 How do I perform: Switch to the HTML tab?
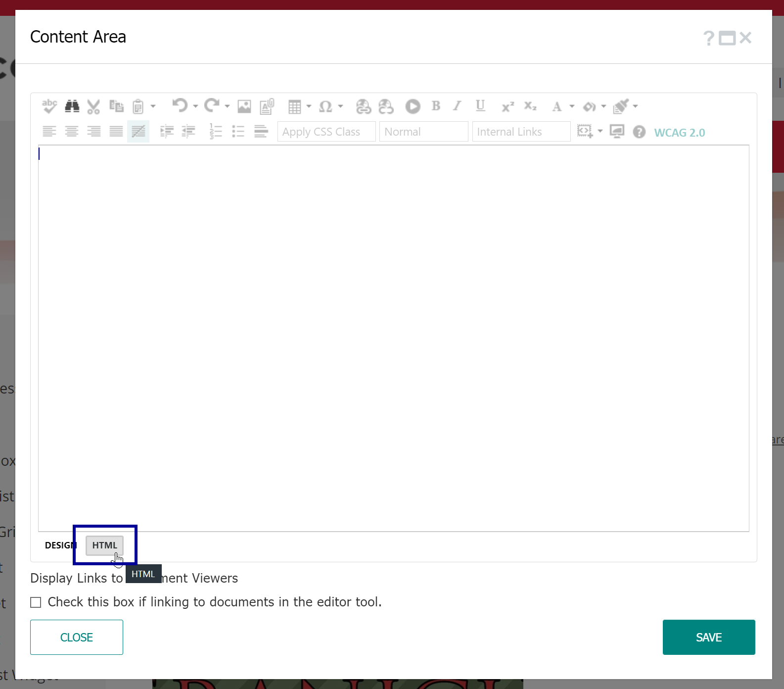pyautogui.click(x=104, y=545)
